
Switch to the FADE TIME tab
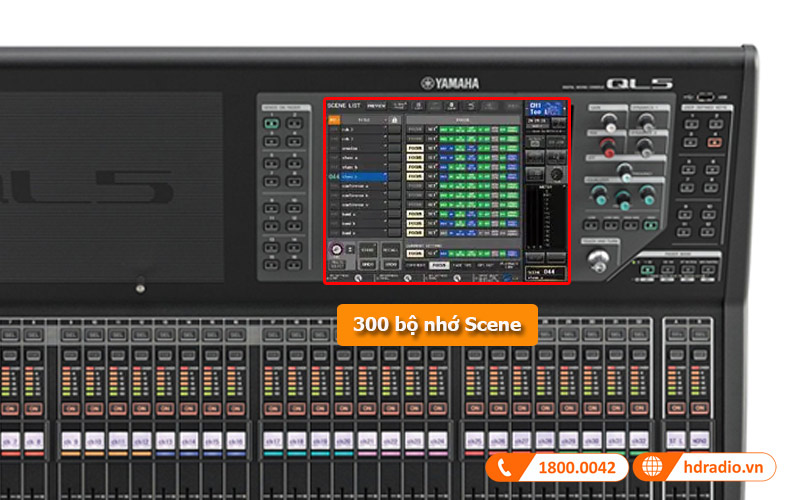[x=462, y=265]
